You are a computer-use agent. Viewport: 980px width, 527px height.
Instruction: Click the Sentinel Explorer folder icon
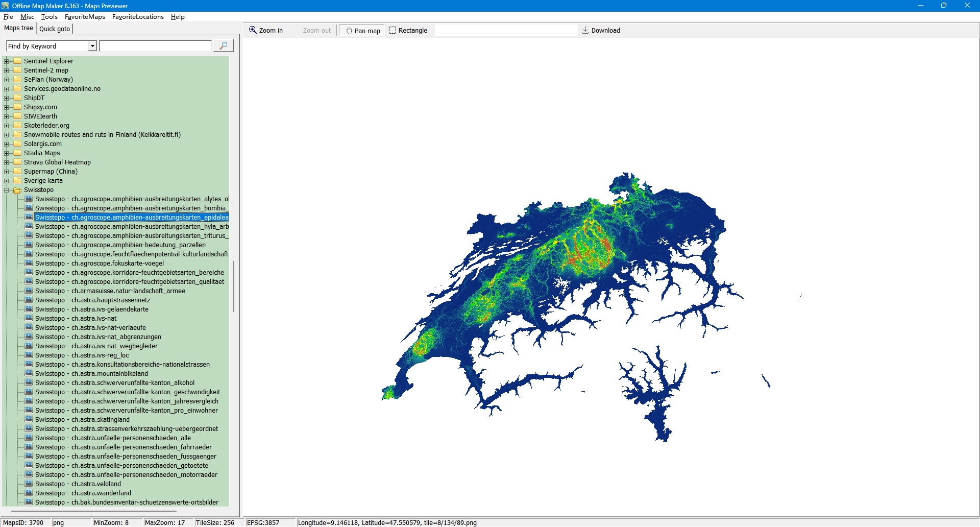[17, 61]
